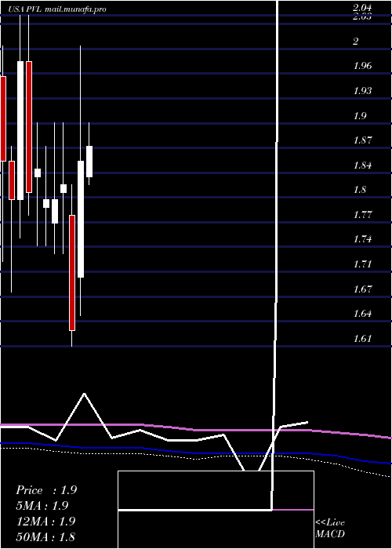
Task: Click the 1.8 price axis label
Action: [360, 190]
